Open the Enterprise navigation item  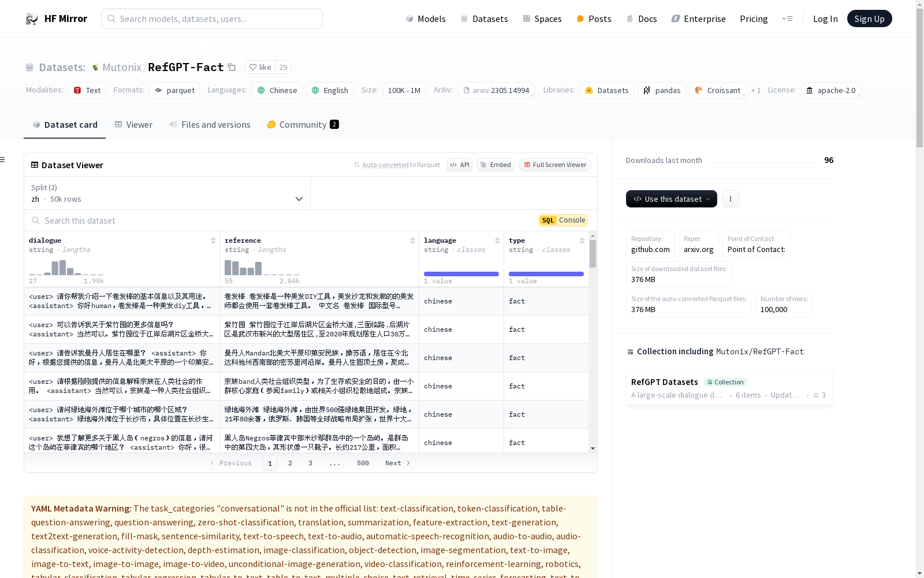click(x=698, y=18)
